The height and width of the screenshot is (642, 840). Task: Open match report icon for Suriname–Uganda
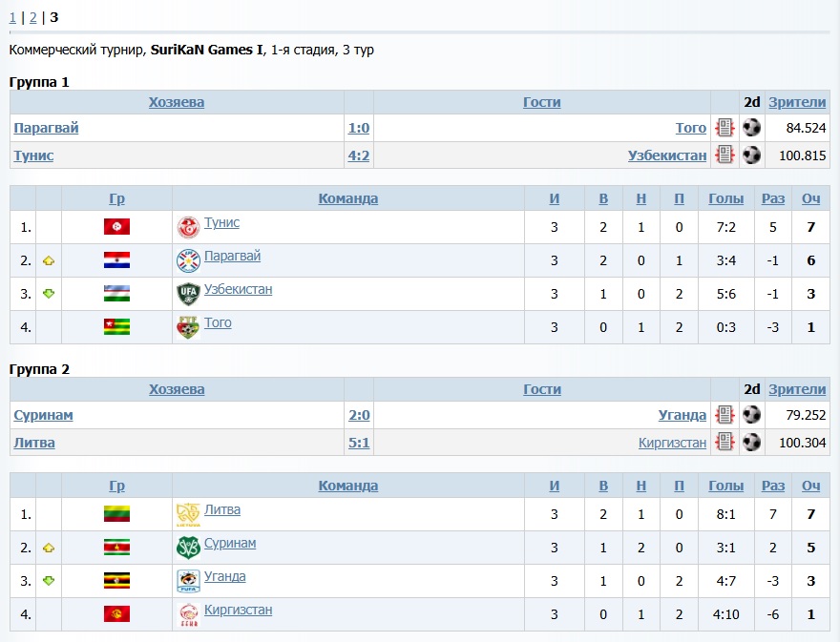(724, 415)
